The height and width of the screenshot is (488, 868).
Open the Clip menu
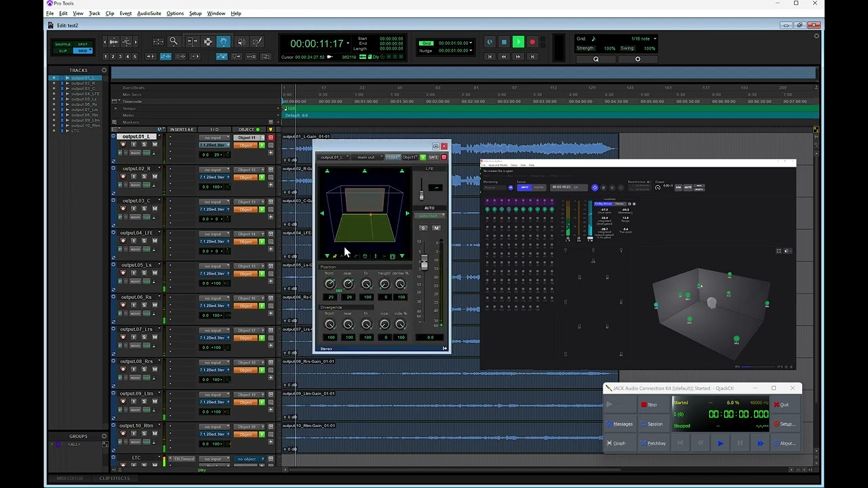(x=110, y=14)
